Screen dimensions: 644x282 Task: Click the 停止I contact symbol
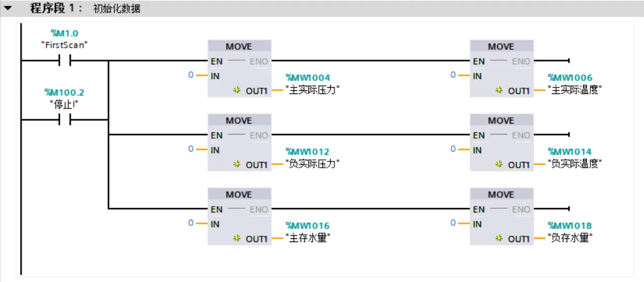(65, 120)
